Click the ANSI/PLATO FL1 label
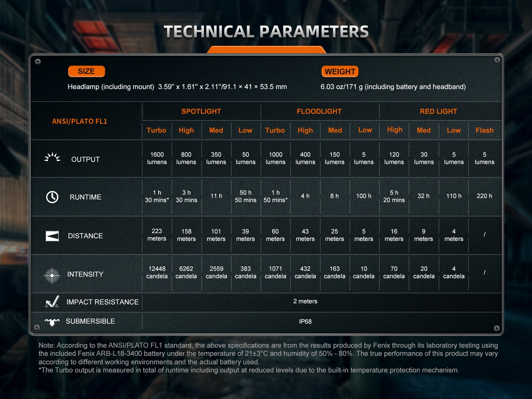 coord(79,121)
